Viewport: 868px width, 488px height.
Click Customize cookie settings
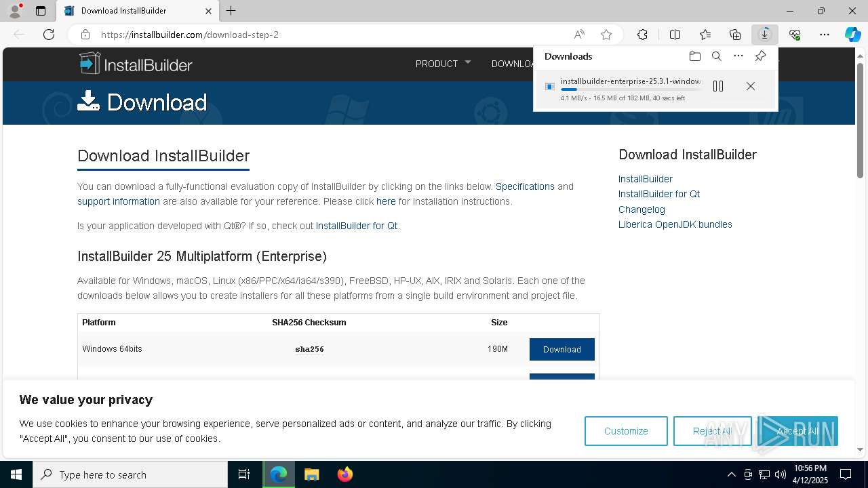pos(626,431)
